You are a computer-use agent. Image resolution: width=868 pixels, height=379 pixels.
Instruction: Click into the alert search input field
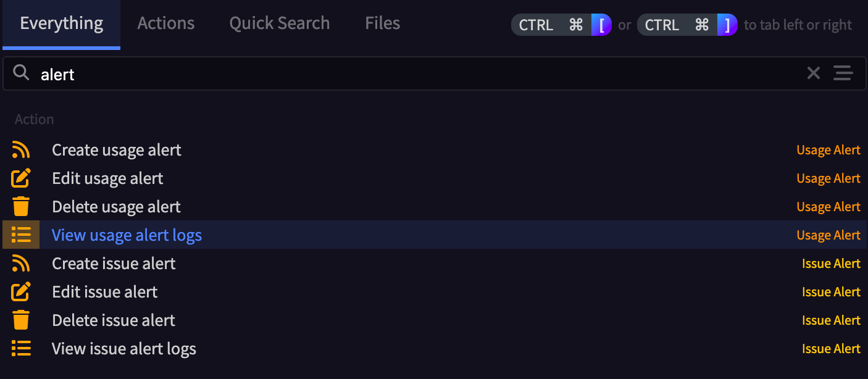point(420,74)
